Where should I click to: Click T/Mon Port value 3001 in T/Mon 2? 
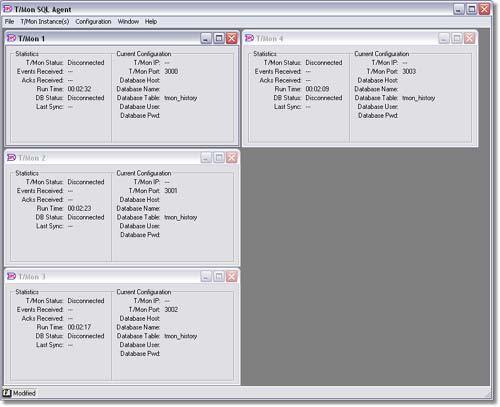coord(171,191)
